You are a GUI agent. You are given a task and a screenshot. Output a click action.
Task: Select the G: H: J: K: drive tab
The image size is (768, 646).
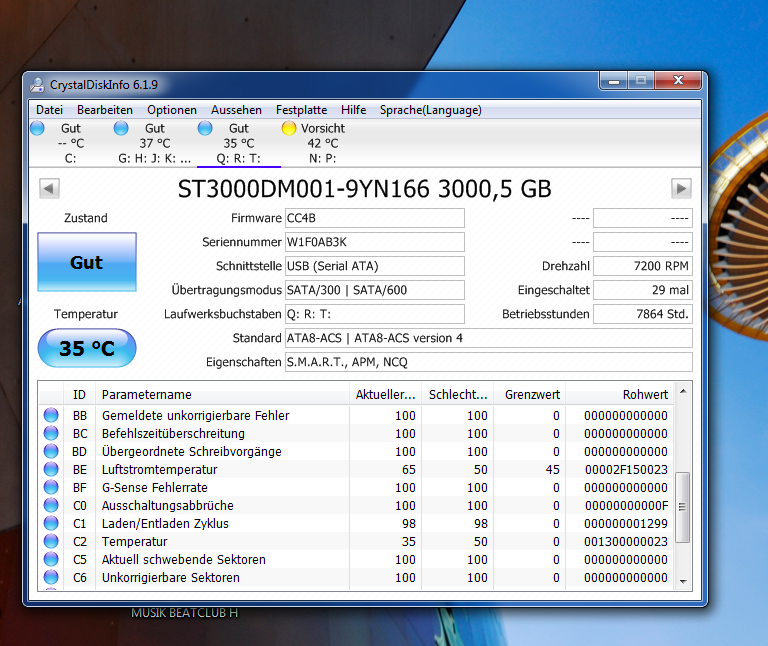[155, 143]
